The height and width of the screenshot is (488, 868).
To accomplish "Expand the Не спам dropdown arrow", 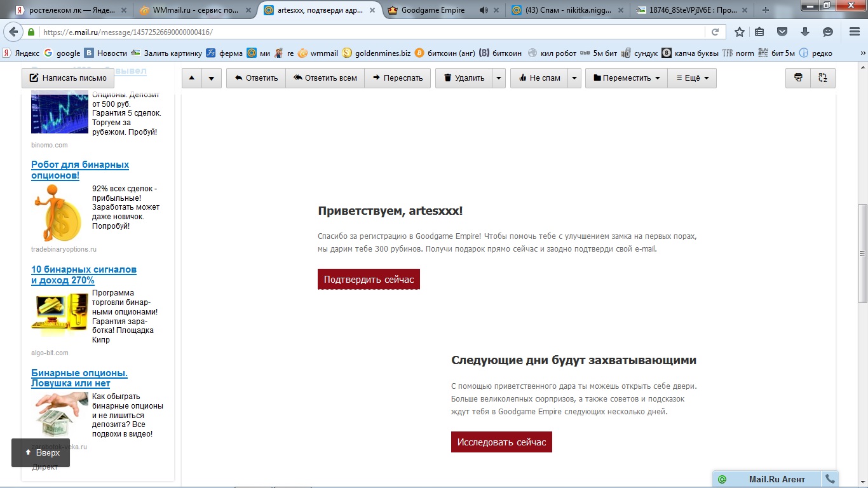I will [574, 78].
